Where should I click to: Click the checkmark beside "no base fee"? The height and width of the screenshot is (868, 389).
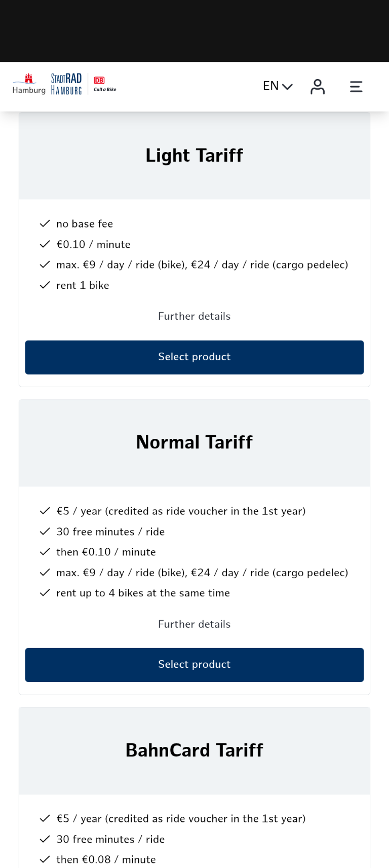[x=45, y=223]
